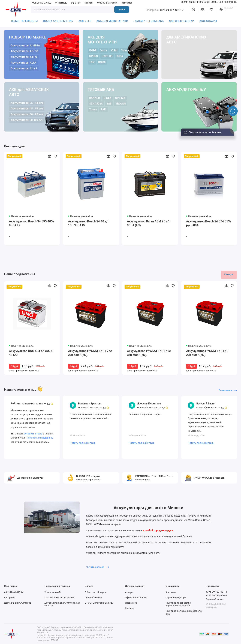The width and height of the screenshot is (241, 644).
Task: Open the blue live chat bubble icon
Action: coord(233,111)
